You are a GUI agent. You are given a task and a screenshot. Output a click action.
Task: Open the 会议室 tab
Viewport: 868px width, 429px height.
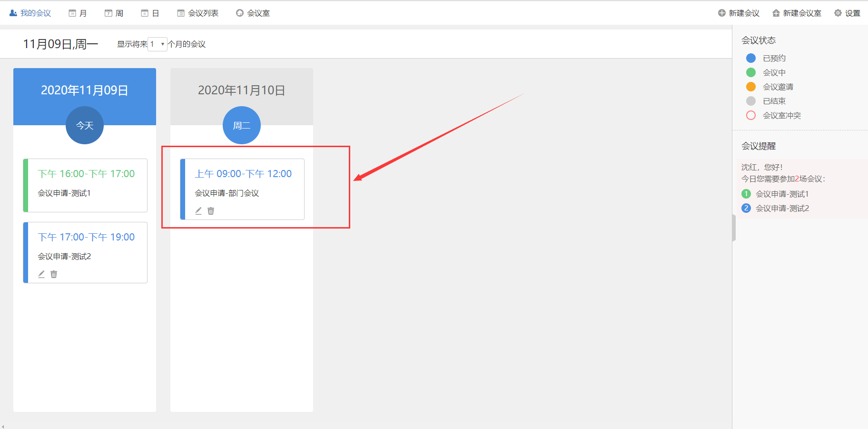253,13
